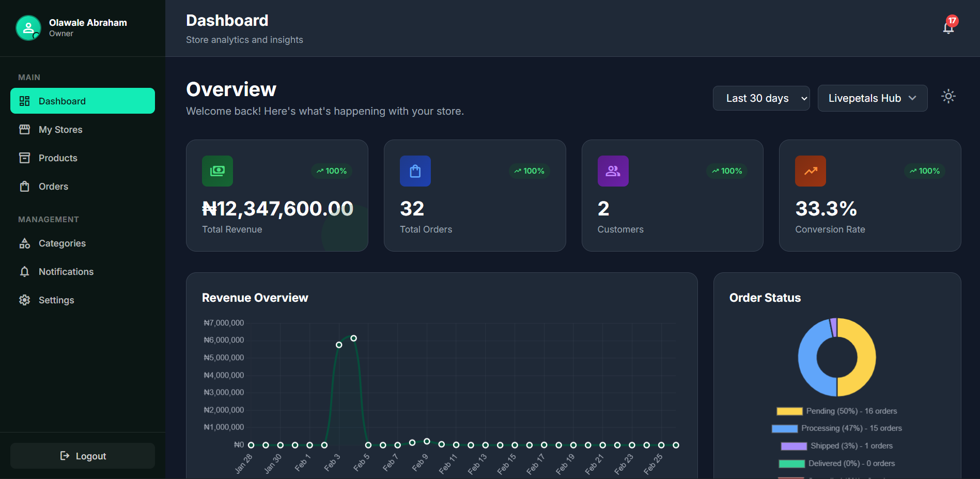Open the Logout chevron control

click(65, 455)
